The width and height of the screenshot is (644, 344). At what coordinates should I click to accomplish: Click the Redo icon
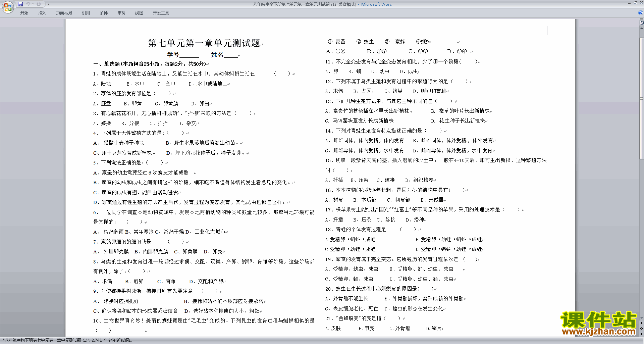(x=39, y=4)
